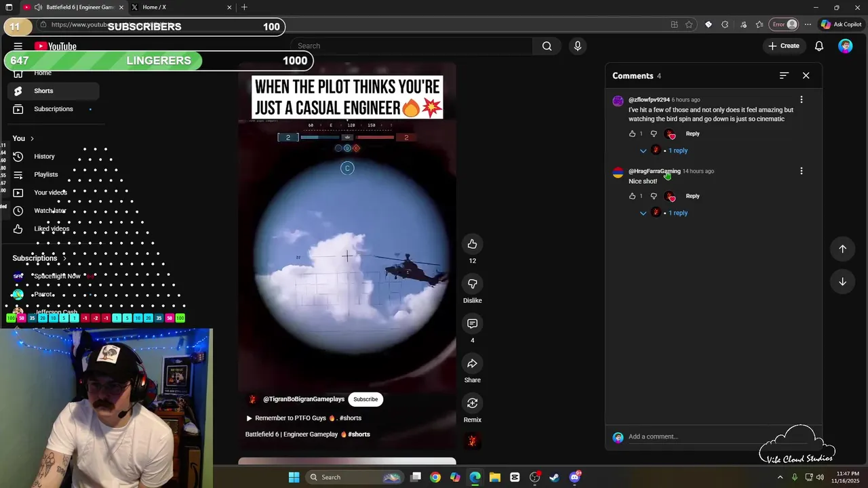Screen dimensions: 868x488
Task: Share the Short
Action: coord(473,364)
